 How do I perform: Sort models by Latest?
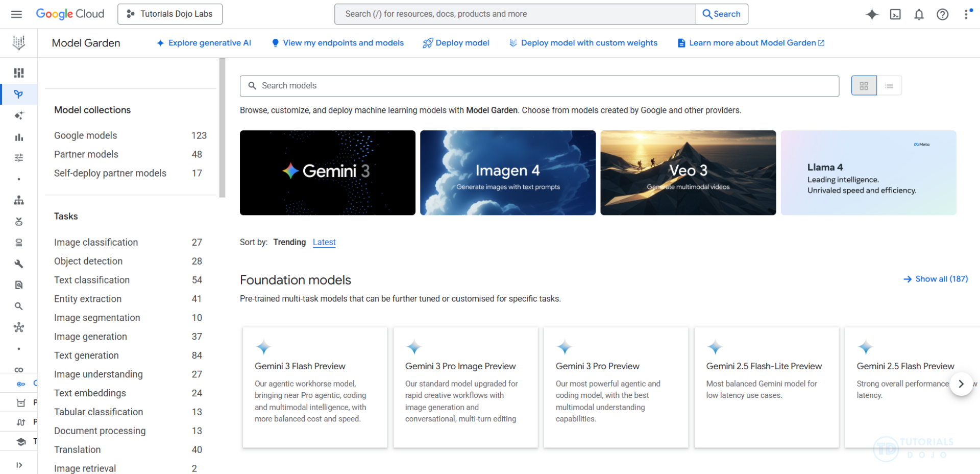(324, 242)
